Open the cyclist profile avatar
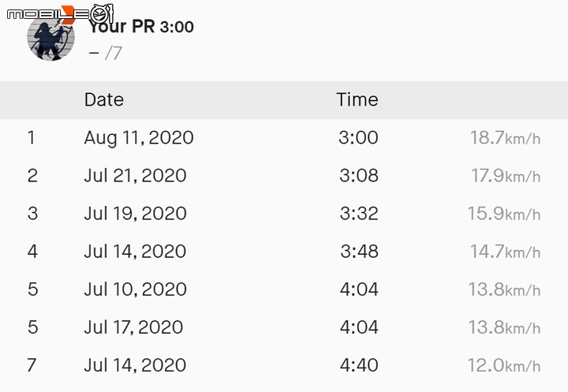This screenshot has width=568, height=392. point(50,37)
